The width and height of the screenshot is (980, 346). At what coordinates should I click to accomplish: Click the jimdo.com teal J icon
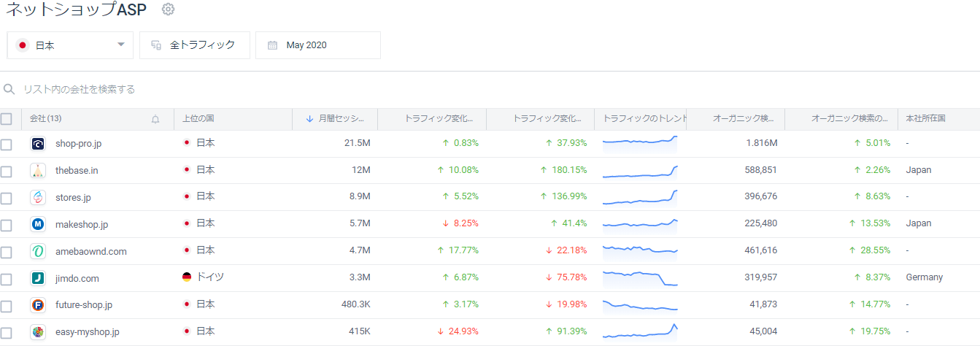tap(39, 278)
